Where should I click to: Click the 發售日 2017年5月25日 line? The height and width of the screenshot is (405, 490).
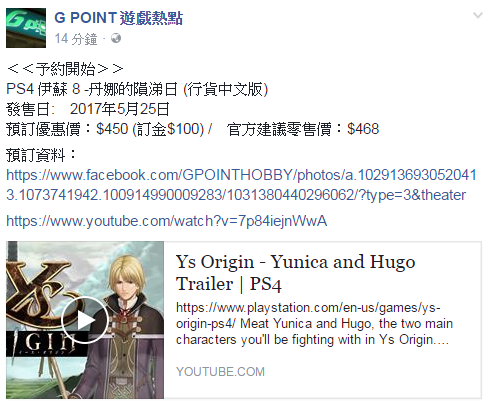88,109
